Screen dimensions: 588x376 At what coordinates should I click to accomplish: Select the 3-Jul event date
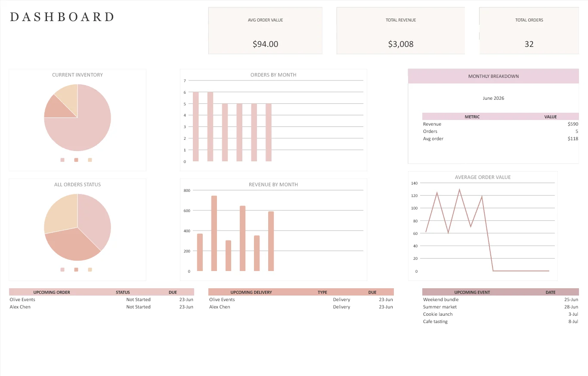573,314
